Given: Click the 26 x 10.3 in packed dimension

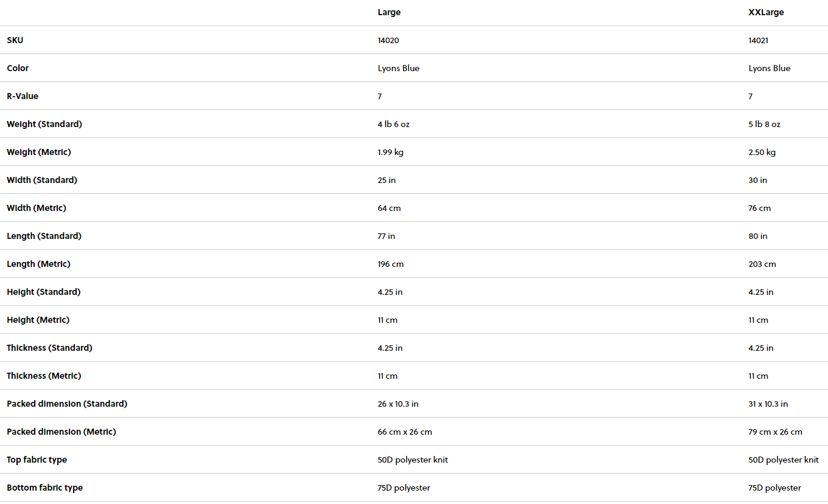Looking at the screenshot, I should 398,404.
